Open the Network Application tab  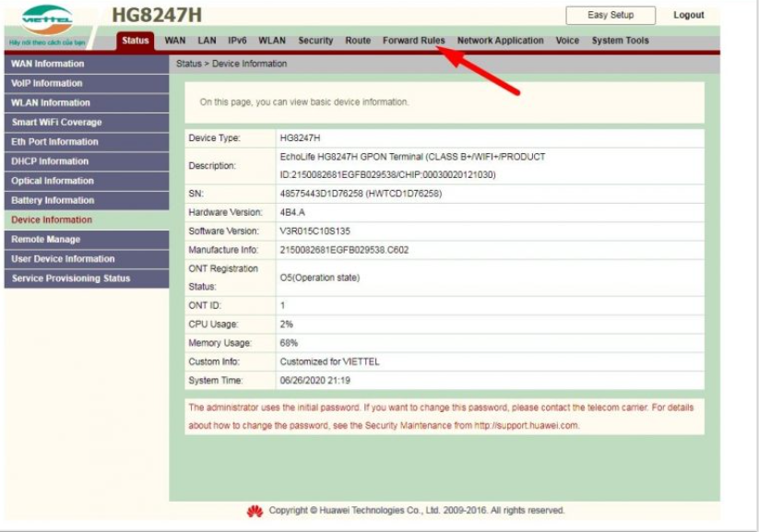click(500, 41)
